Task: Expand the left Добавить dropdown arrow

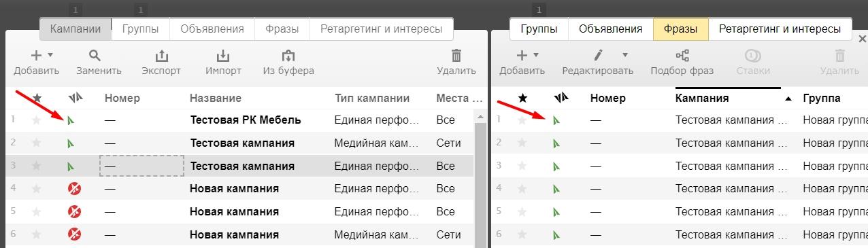Action: click(50, 55)
